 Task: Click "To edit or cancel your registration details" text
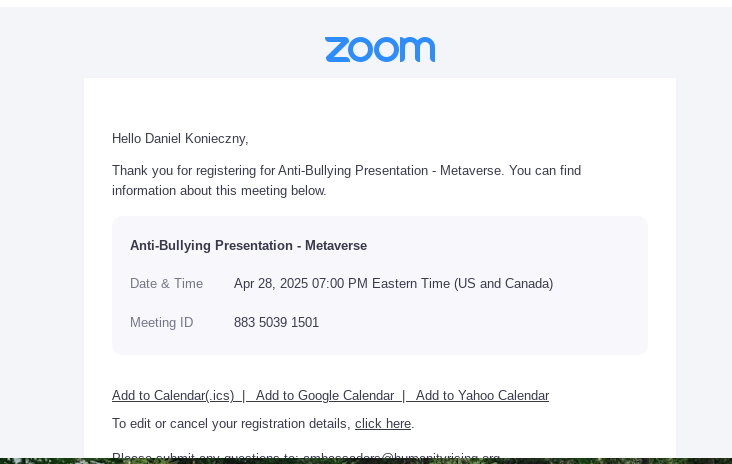(x=231, y=424)
